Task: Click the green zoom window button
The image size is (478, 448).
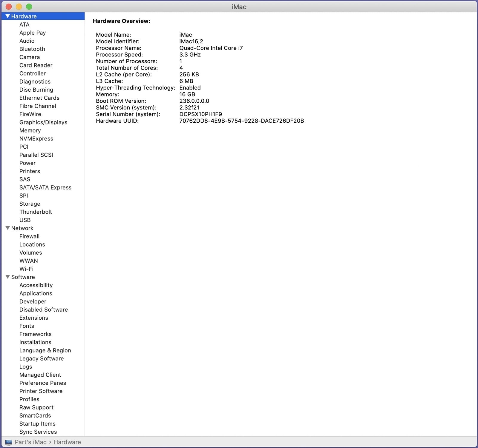Action: click(29, 7)
